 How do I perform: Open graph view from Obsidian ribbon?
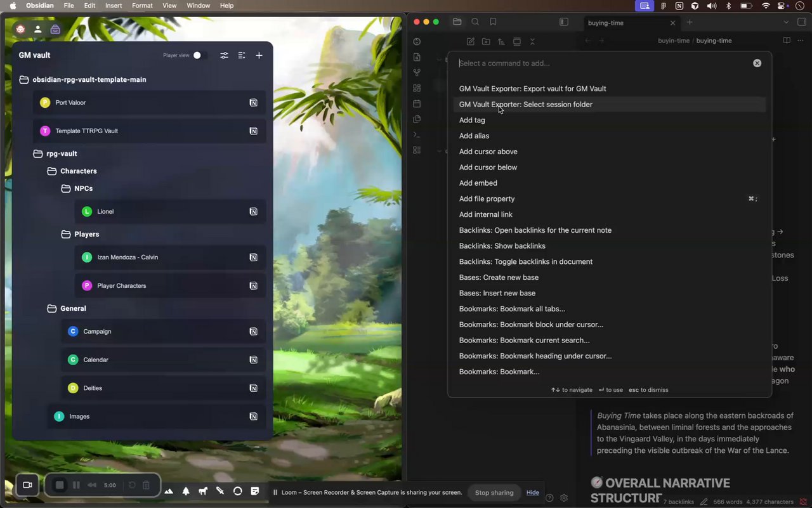(417, 73)
